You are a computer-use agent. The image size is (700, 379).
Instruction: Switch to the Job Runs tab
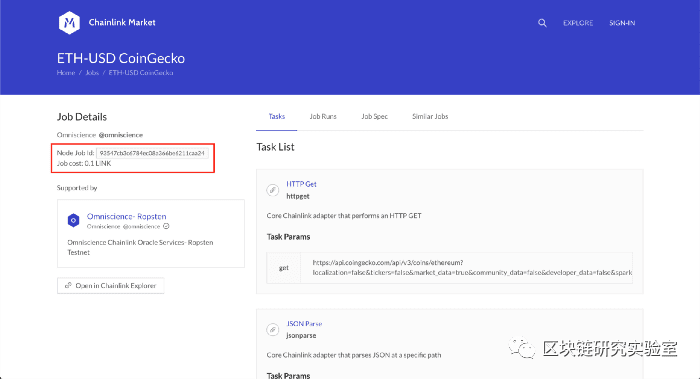click(323, 117)
